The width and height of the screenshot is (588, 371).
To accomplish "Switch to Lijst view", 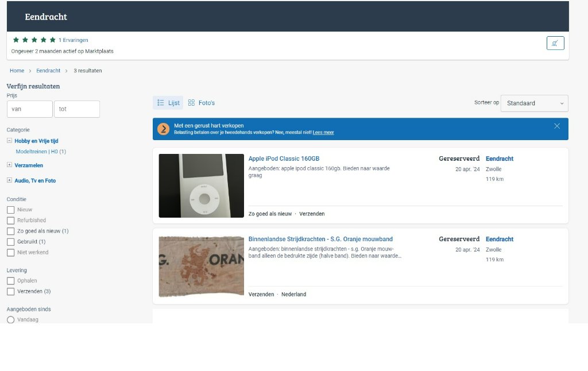I will pos(168,103).
